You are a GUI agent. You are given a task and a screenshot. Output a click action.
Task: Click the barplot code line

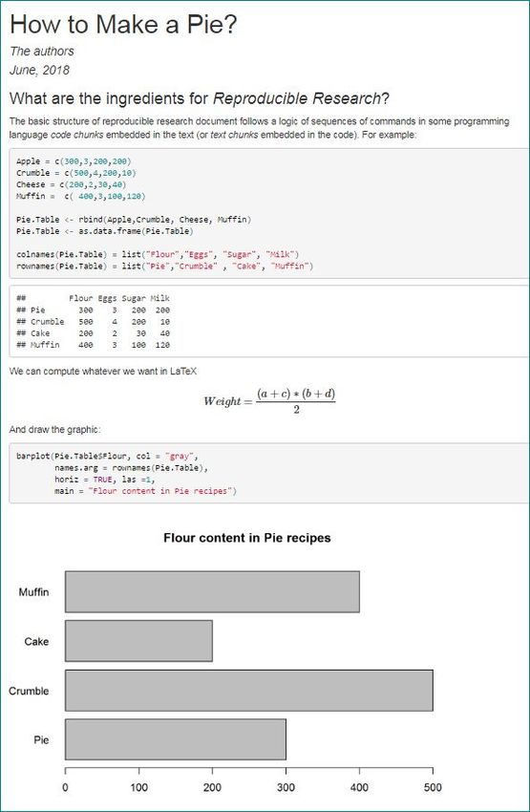pyautogui.click(x=107, y=457)
